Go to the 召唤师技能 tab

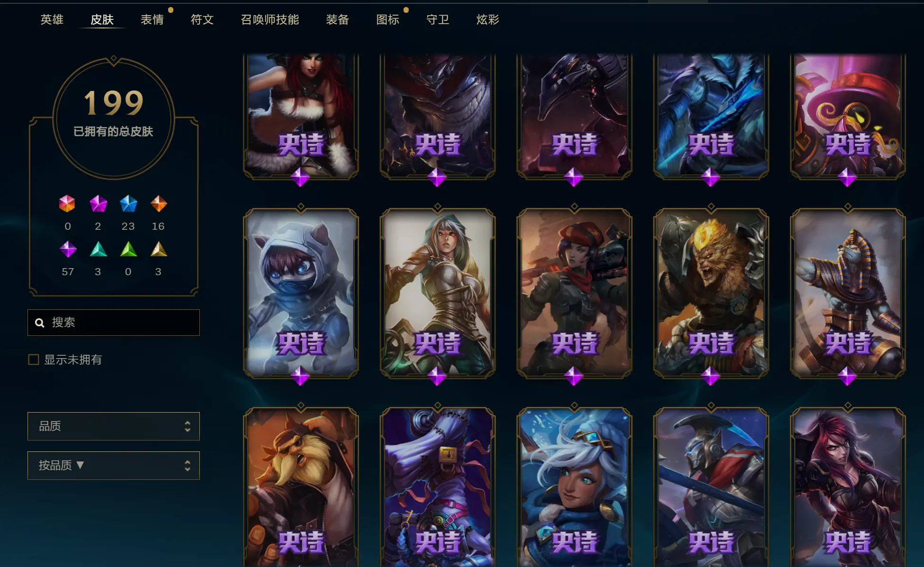coord(270,19)
